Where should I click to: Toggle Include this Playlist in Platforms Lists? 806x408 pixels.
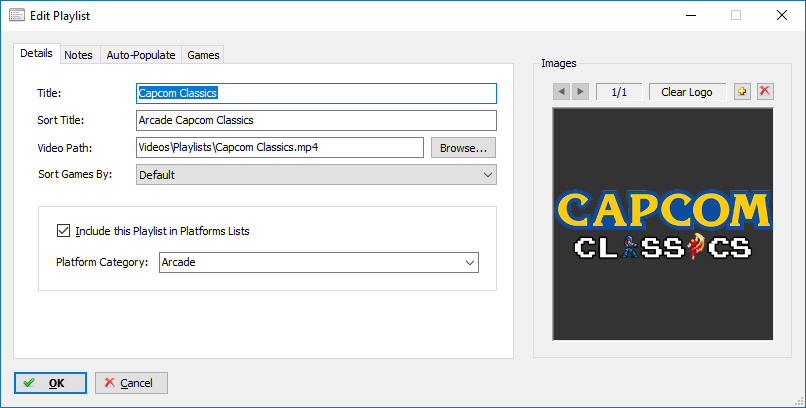tap(63, 231)
